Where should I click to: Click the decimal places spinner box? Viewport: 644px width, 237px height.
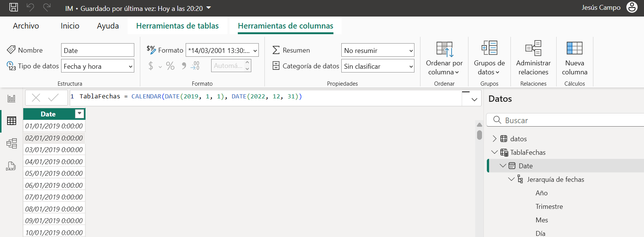pyautogui.click(x=231, y=66)
